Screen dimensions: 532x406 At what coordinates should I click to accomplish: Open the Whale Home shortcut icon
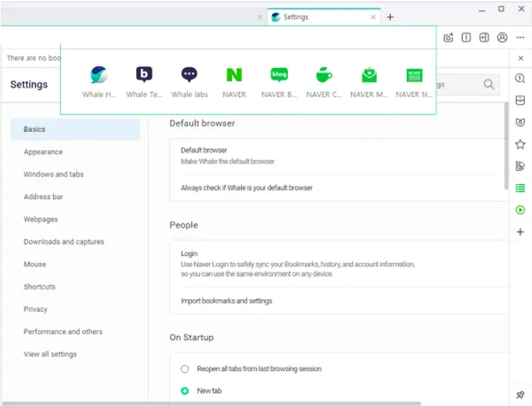[x=99, y=75]
